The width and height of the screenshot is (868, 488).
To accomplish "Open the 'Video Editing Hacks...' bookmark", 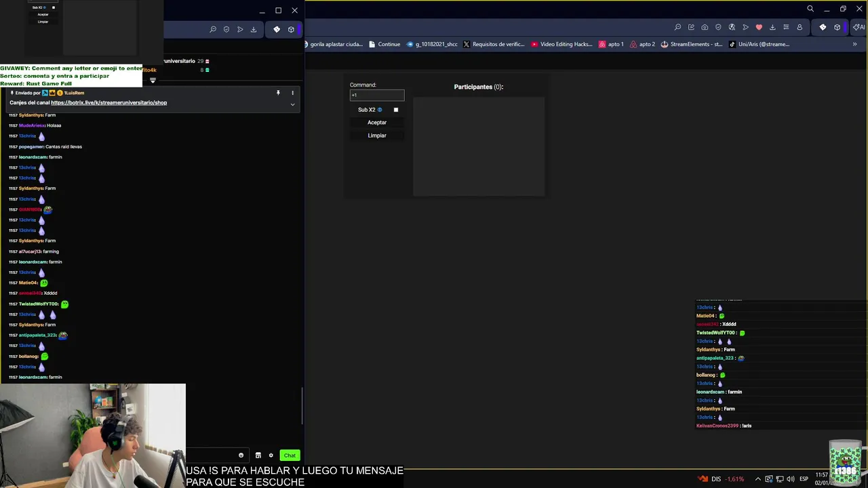I will (561, 44).
